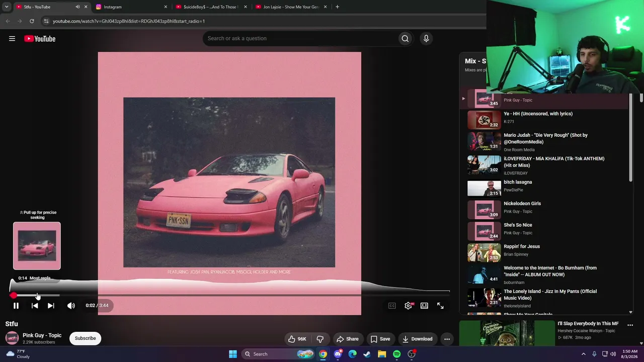Click the address bar URL

coord(129,21)
